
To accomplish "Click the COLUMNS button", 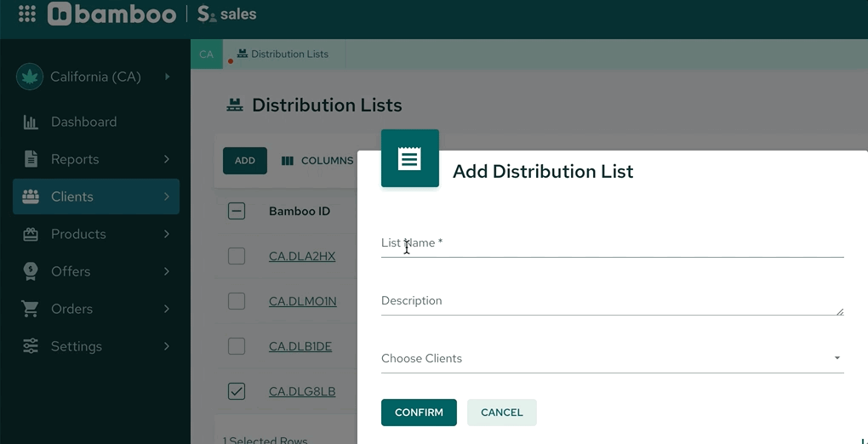I will (x=317, y=161).
